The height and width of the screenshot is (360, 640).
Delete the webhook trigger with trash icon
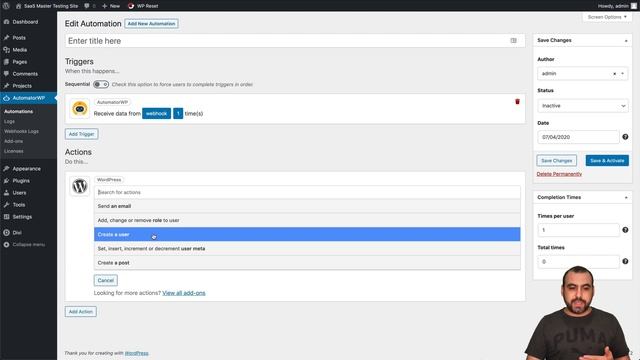517,102
